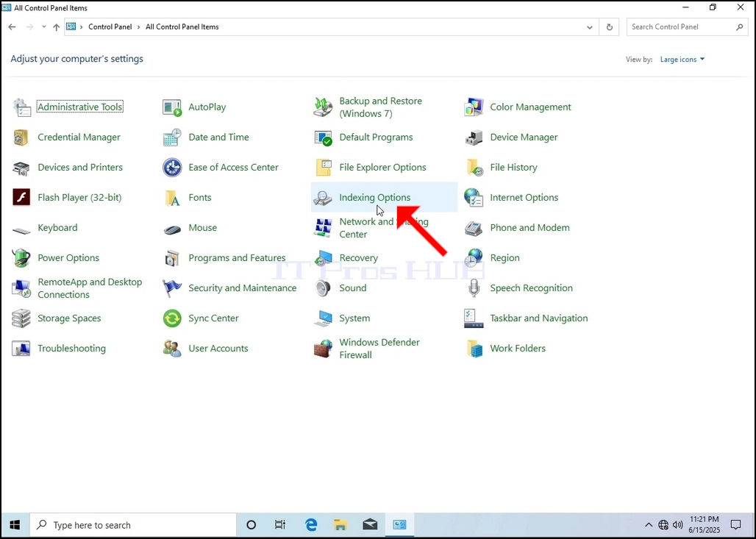The height and width of the screenshot is (539, 756).
Task: Open the Color Management icon
Action: coord(474,107)
